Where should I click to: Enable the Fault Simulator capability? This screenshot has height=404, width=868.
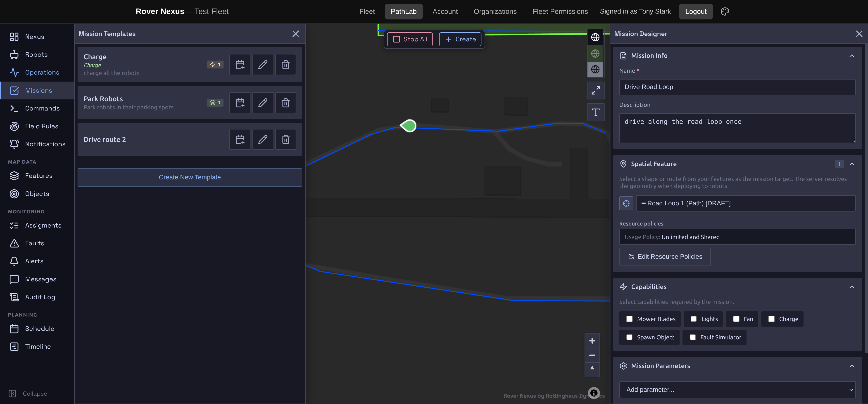coord(692,337)
